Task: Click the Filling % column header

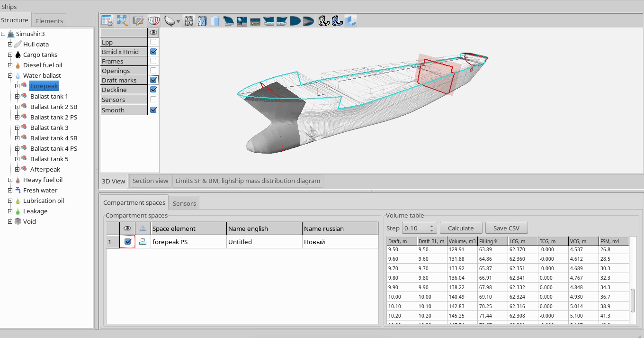Action: (x=492, y=241)
